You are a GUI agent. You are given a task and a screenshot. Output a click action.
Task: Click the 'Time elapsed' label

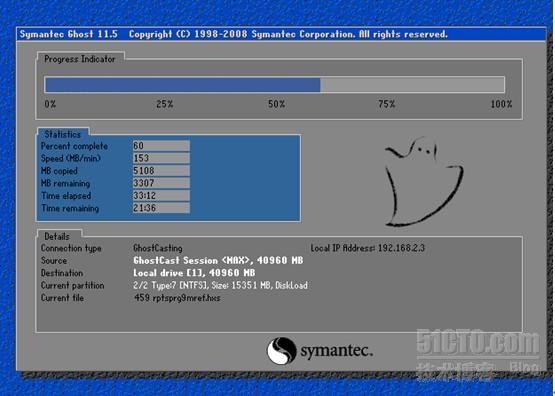pos(66,196)
